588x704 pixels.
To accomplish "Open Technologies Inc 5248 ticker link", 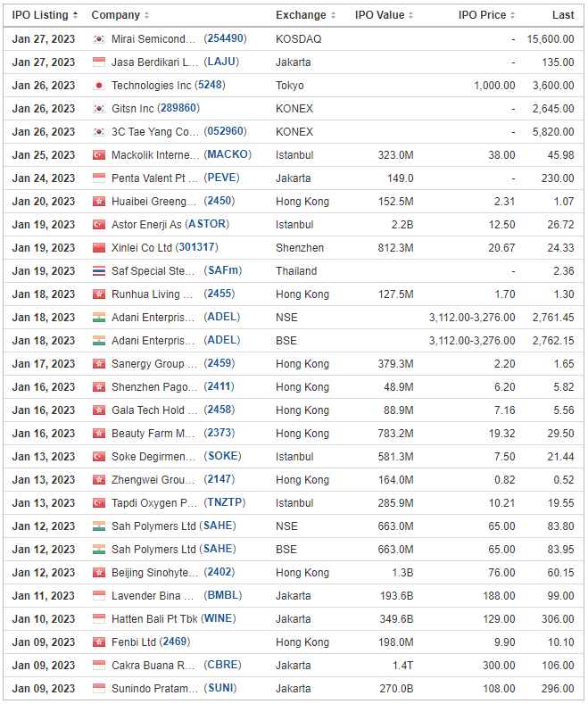I will [210, 85].
